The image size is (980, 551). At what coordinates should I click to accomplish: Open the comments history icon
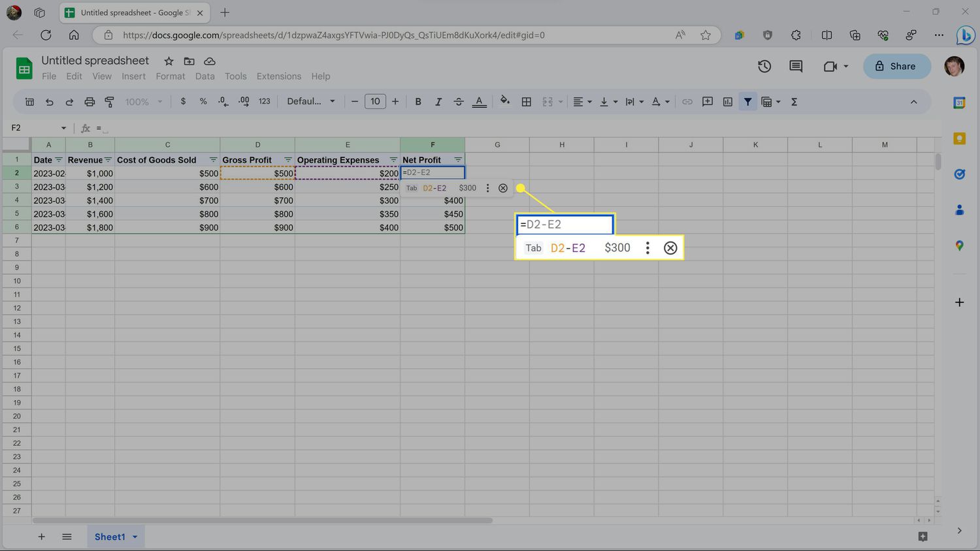click(x=796, y=66)
